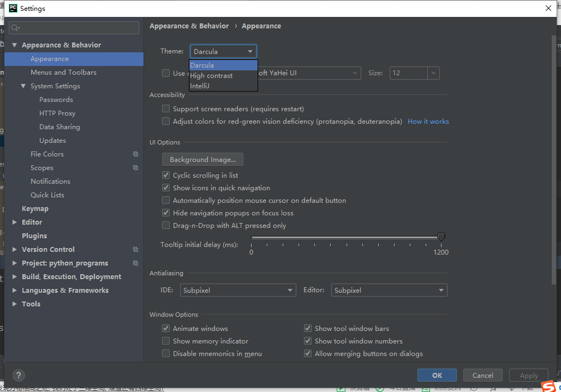Click the Apply button
This screenshot has width=561, height=392.
tap(529, 375)
